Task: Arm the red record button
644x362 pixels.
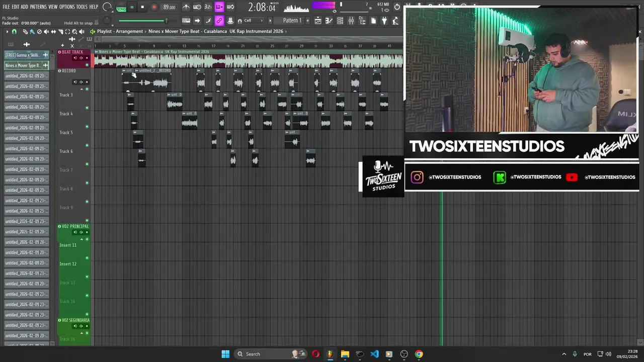Action: pyautogui.click(x=154, y=7)
